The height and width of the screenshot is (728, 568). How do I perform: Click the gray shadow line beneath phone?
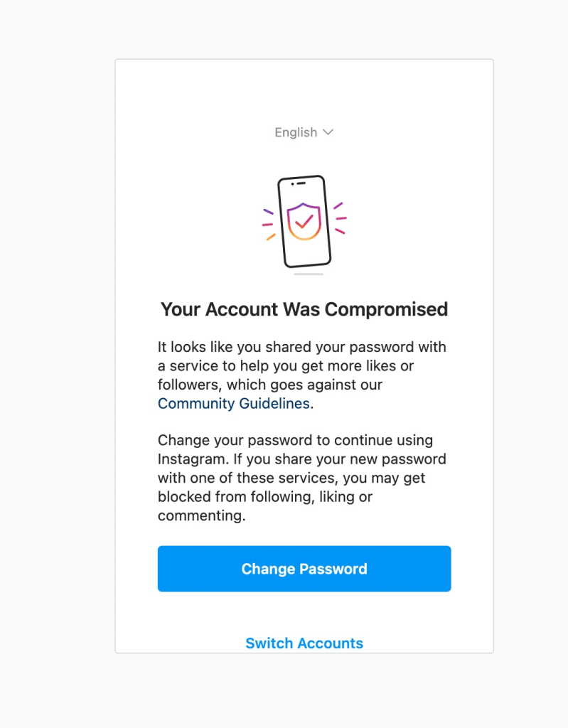pos(309,274)
